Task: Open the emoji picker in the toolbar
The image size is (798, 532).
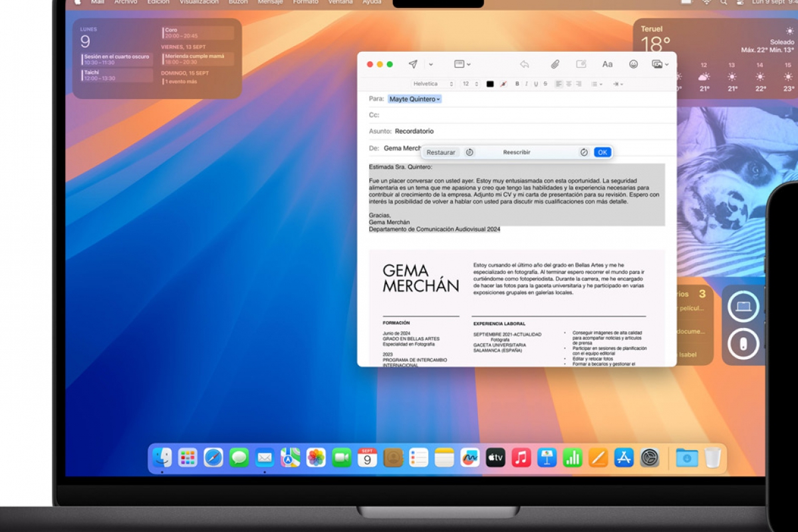Action: [x=634, y=64]
